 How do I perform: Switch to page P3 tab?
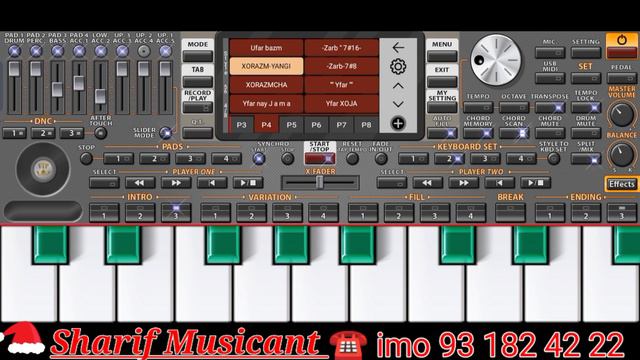pyautogui.click(x=241, y=124)
